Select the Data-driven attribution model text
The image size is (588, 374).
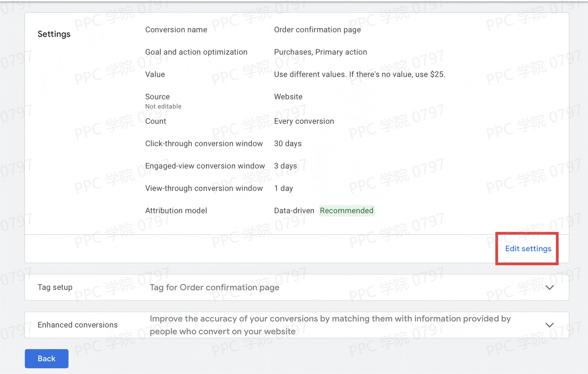pyautogui.click(x=294, y=211)
